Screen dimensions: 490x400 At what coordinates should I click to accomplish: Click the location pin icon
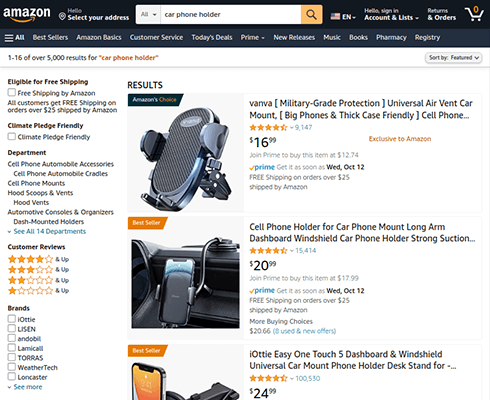(x=62, y=16)
